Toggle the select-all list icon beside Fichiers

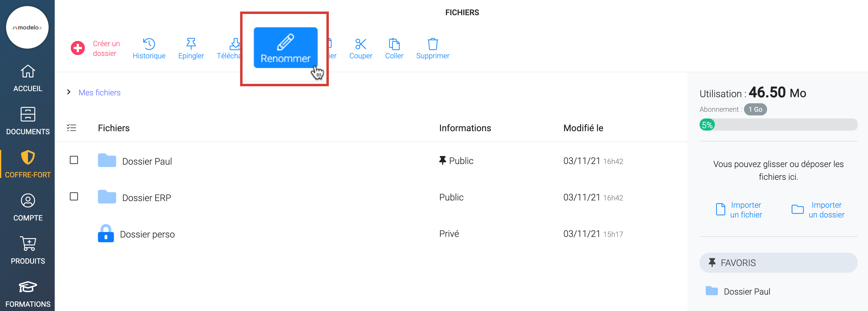pos(71,128)
